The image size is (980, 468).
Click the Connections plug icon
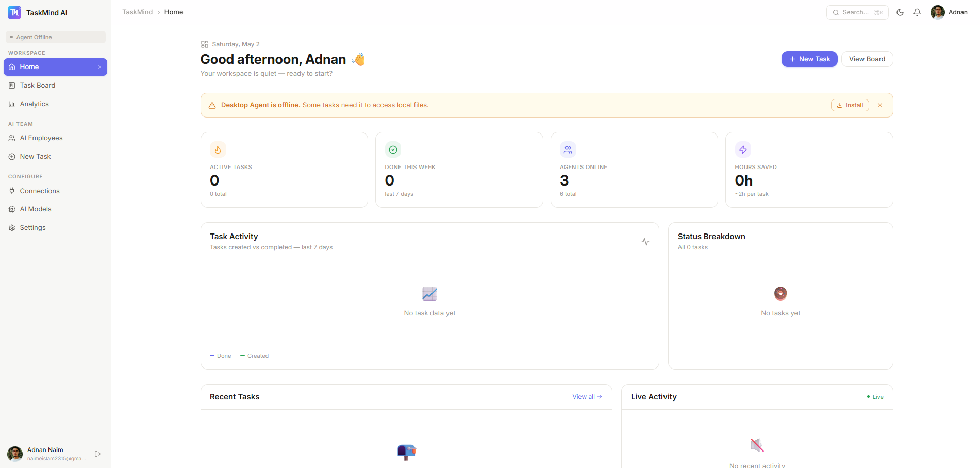click(x=12, y=191)
